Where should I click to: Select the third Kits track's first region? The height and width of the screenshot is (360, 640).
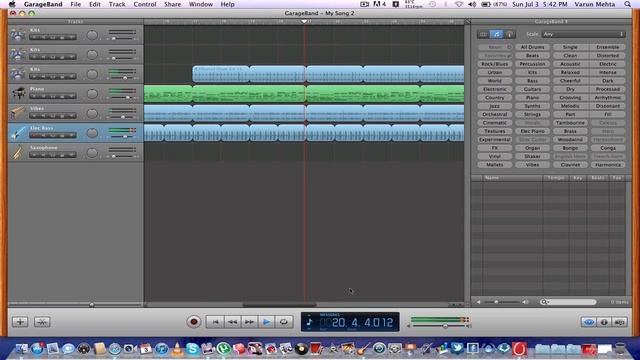(x=221, y=74)
